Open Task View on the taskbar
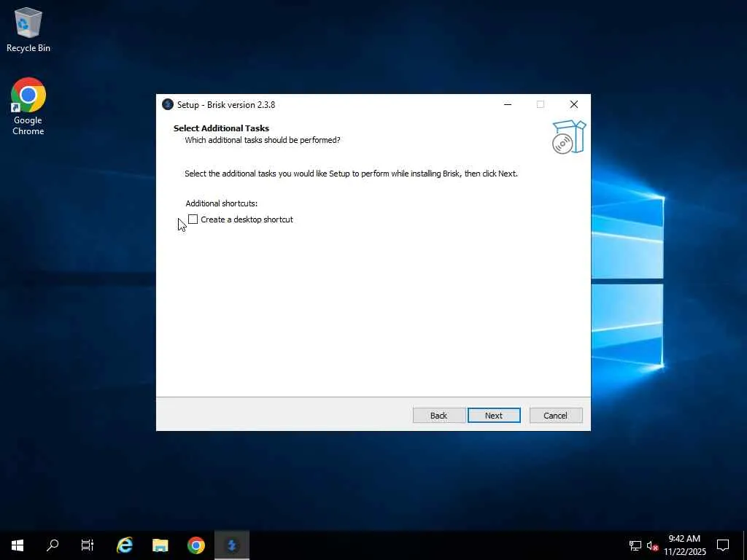747x560 pixels. (88, 545)
